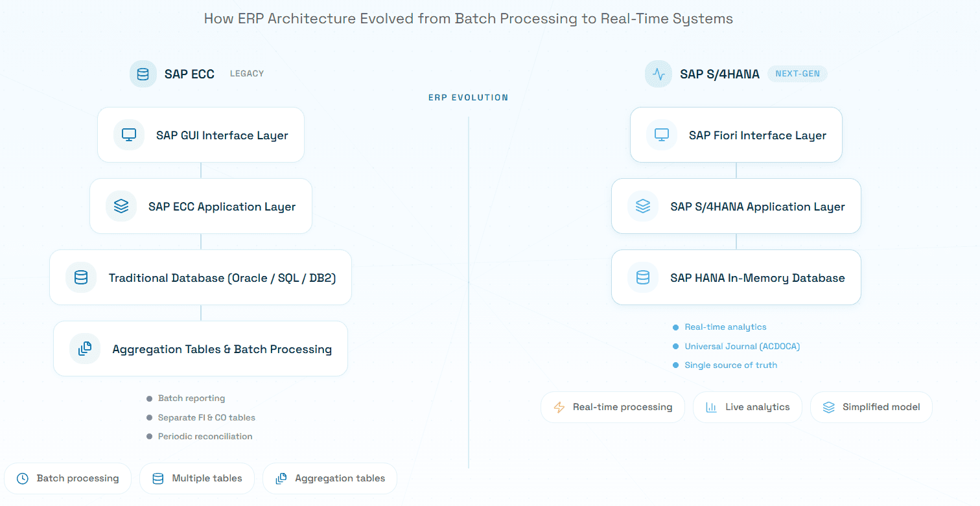Image resolution: width=980 pixels, height=506 pixels.
Task: Click the SAP S/4HANA pulse icon
Action: point(659,74)
